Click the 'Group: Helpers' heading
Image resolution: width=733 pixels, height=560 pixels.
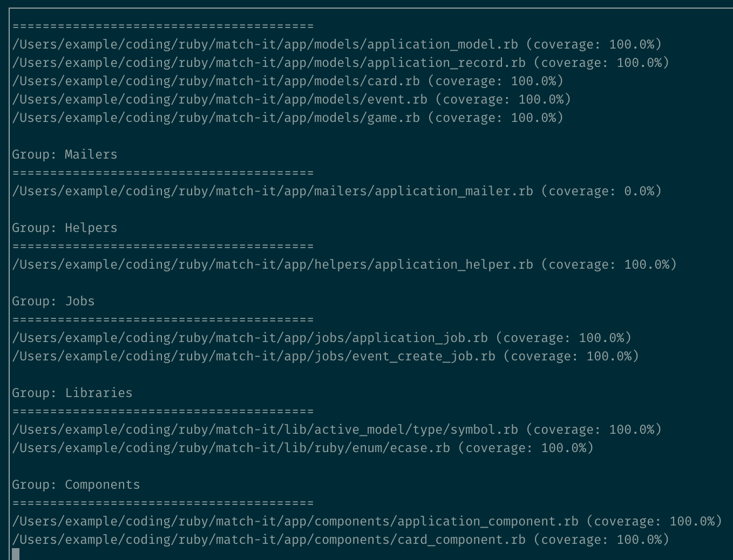coord(64,228)
